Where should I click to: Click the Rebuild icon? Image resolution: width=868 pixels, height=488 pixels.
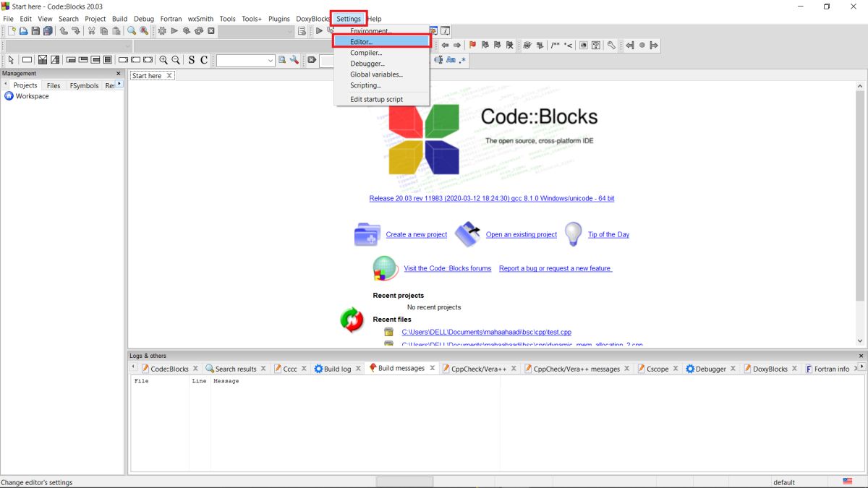click(199, 31)
